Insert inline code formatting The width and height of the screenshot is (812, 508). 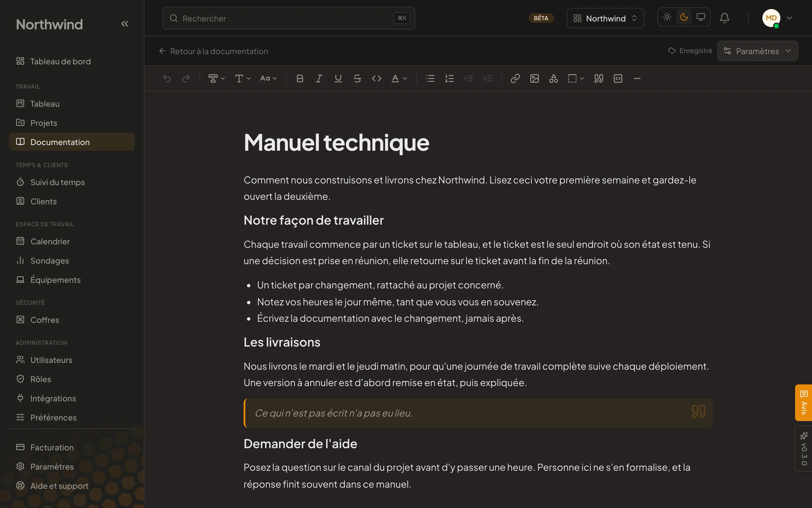(376, 79)
